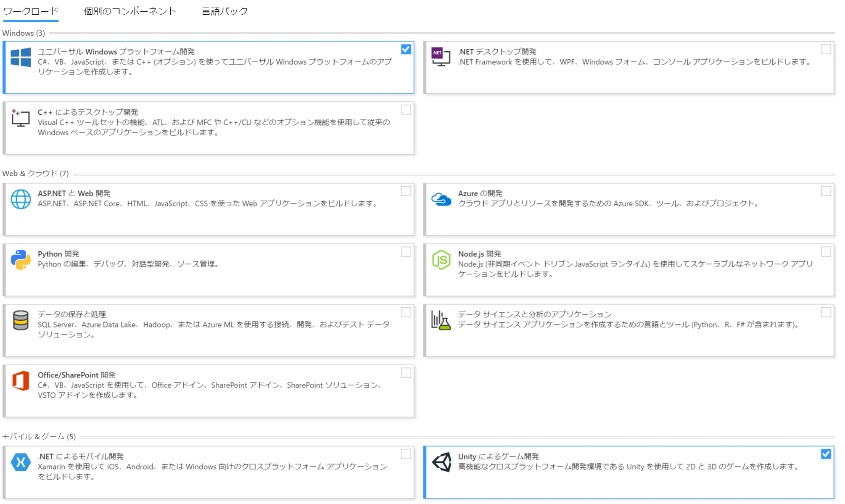Check the C++ によるデスクトップ開発 checkbox
Screen dimensions: 845x504
point(406,110)
